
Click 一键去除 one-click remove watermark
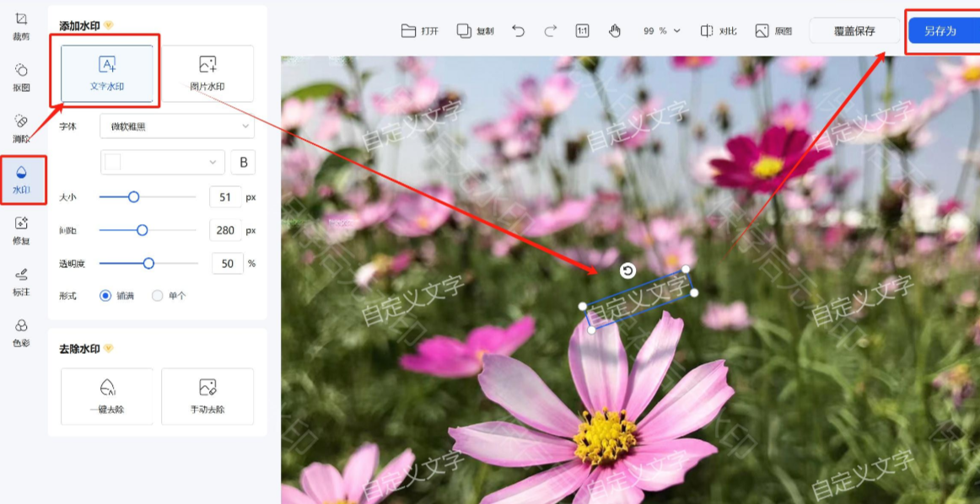[107, 397]
